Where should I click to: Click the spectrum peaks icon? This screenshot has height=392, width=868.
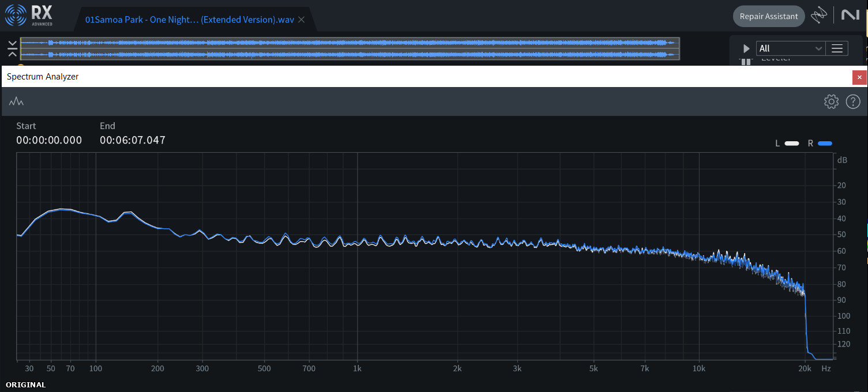pyautogui.click(x=16, y=102)
